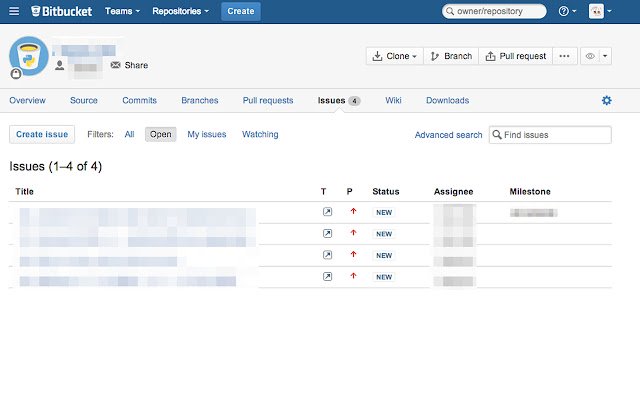Click the priority arrow in fourth issue row
The height and width of the screenshot is (400, 640).
click(x=353, y=276)
